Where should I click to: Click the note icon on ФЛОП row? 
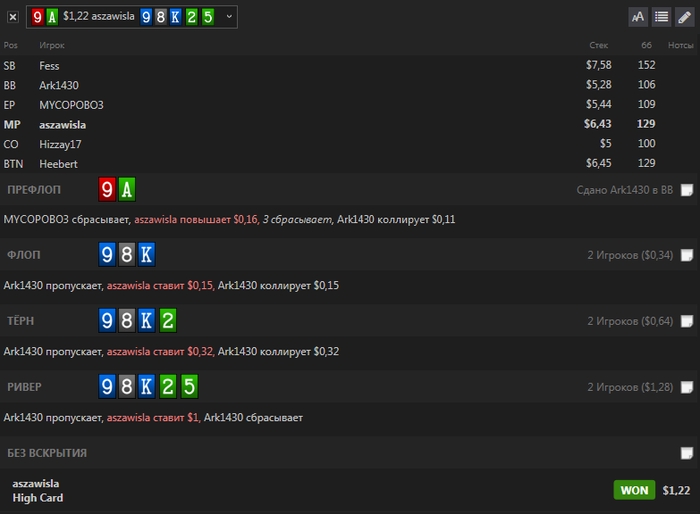686,256
